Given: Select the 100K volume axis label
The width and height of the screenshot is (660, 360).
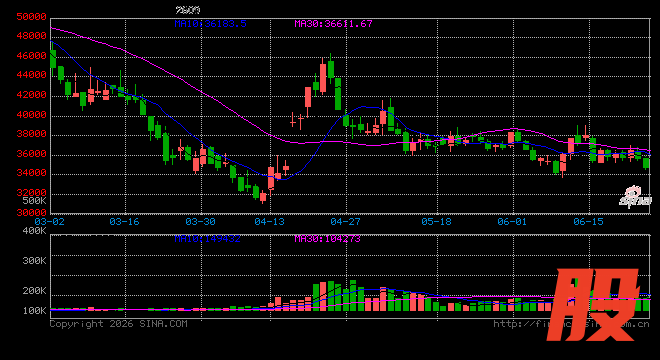Looking at the screenshot, I should (34, 311).
